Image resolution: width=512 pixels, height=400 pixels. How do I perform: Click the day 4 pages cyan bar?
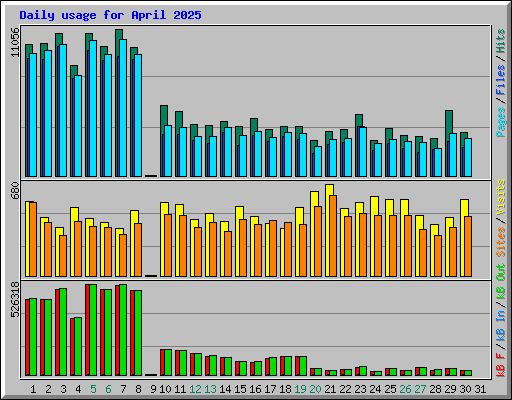tap(78, 126)
